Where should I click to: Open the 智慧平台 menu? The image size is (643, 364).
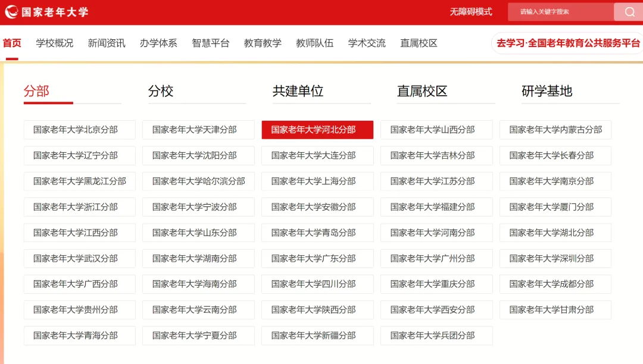pos(211,43)
